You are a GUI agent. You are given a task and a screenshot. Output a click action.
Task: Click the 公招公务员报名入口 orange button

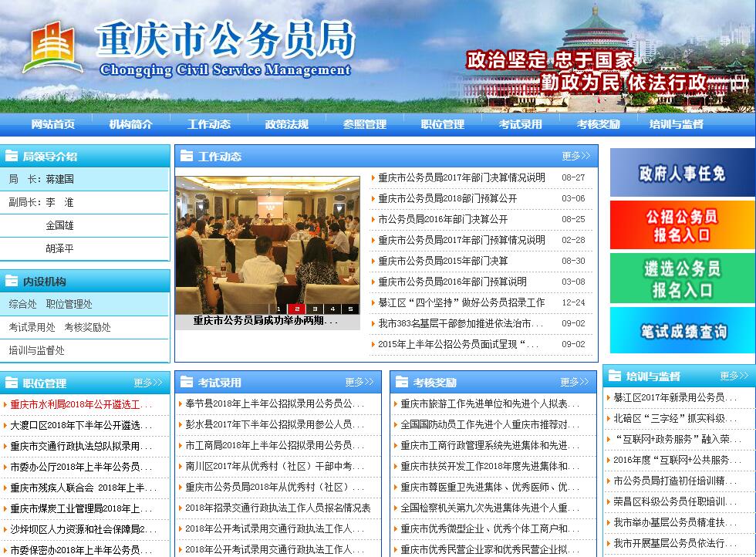pyautogui.click(x=682, y=224)
